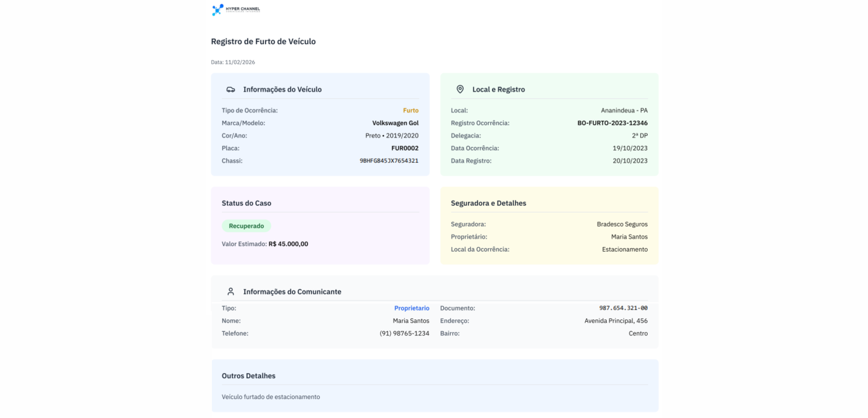Click the Endereço label
The image size is (868, 418).
point(454,321)
